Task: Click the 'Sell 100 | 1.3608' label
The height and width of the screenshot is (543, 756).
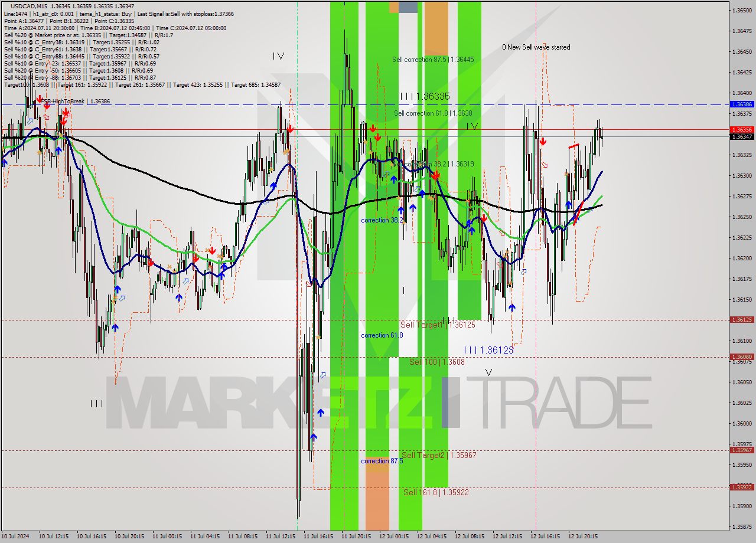Action: pos(437,362)
